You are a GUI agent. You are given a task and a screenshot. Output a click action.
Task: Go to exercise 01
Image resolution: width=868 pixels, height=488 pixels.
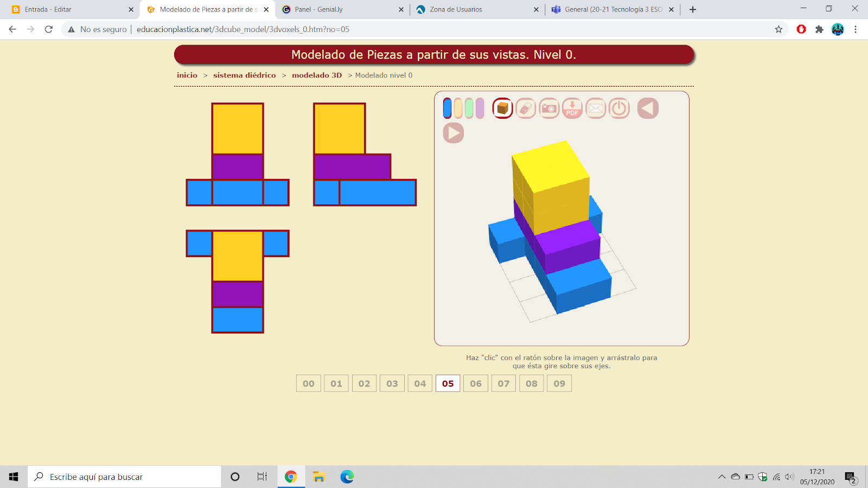[x=336, y=383]
